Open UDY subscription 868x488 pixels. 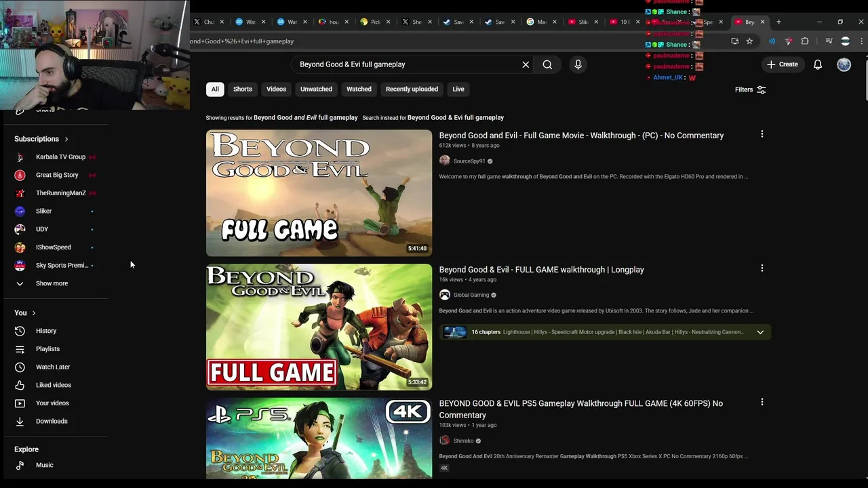[56, 229]
